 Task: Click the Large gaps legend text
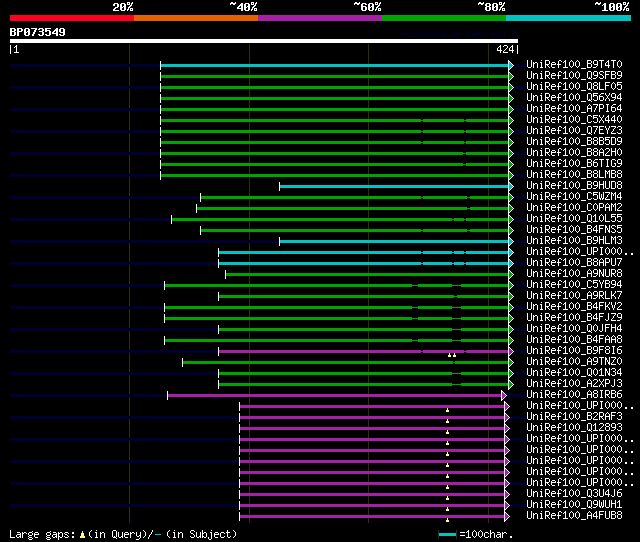click(123, 534)
